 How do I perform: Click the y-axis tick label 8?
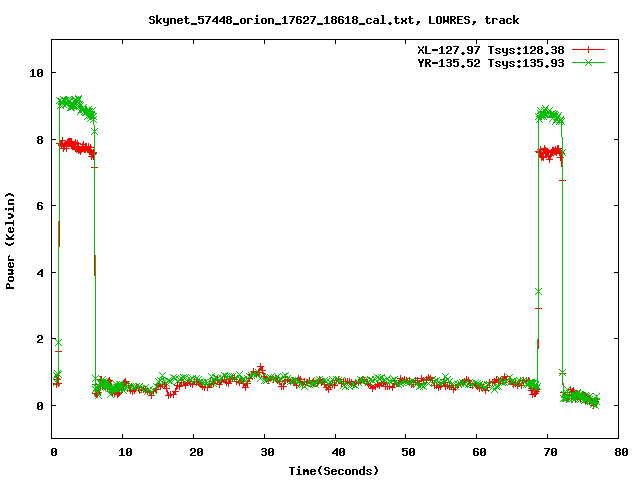(x=40, y=140)
